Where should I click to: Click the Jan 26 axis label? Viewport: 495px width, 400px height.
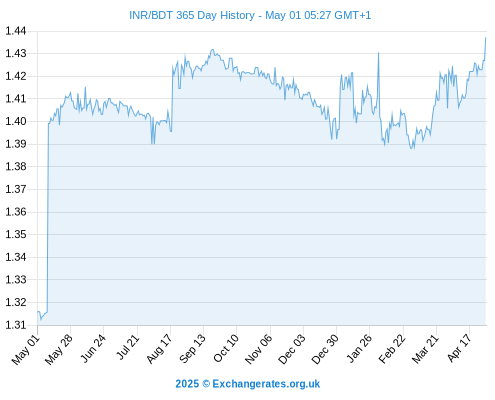point(359,348)
